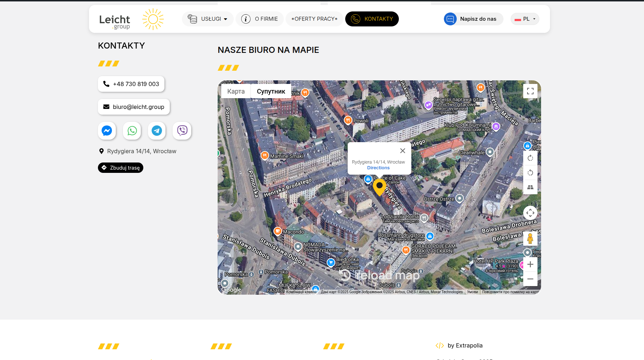The image size is (644, 360).
Task: Zoom in on the map
Action: (x=530, y=264)
